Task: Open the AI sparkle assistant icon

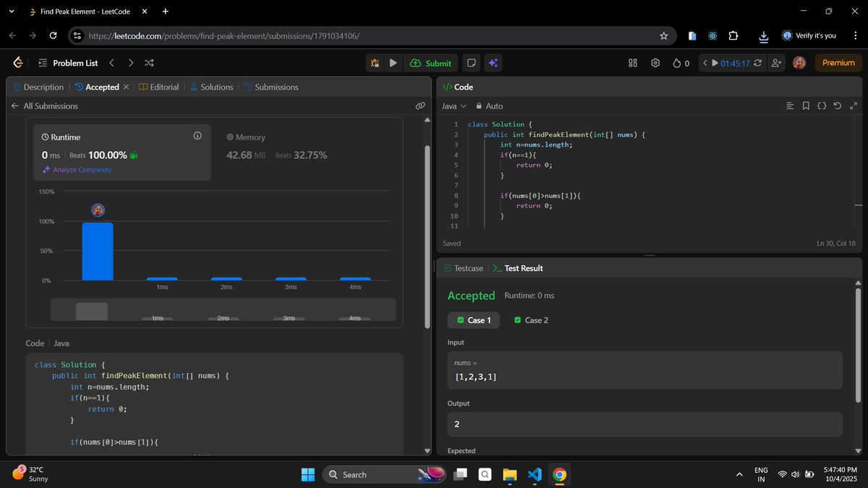Action: click(x=493, y=63)
